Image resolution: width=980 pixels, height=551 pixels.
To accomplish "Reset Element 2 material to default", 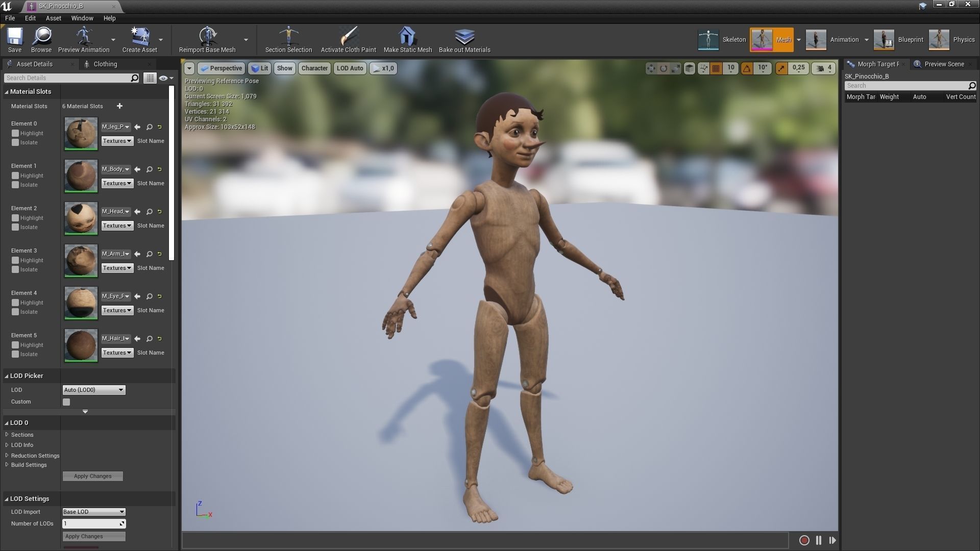I will (x=160, y=212).
